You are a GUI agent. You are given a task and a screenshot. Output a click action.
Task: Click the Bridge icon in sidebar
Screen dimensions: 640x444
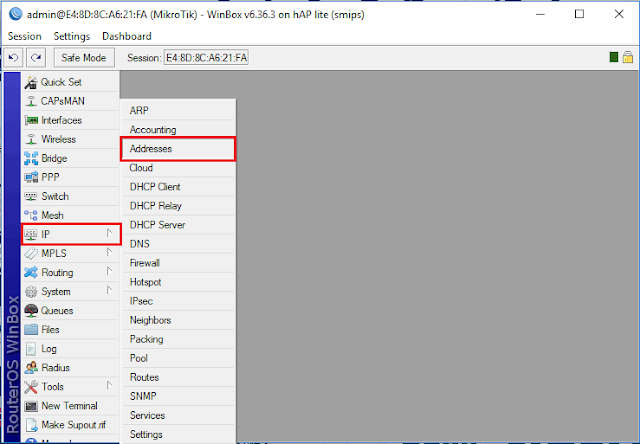pos(31,158)
